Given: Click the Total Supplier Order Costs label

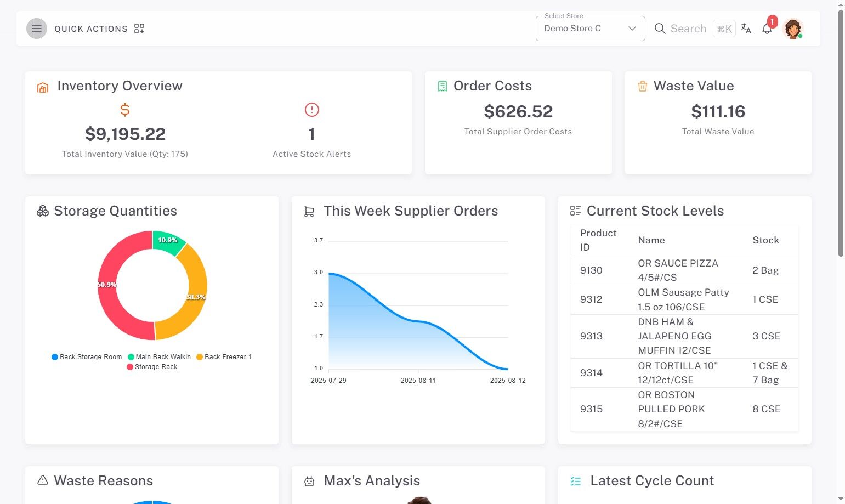Looking at the screenshot, I should coord(518,132).
